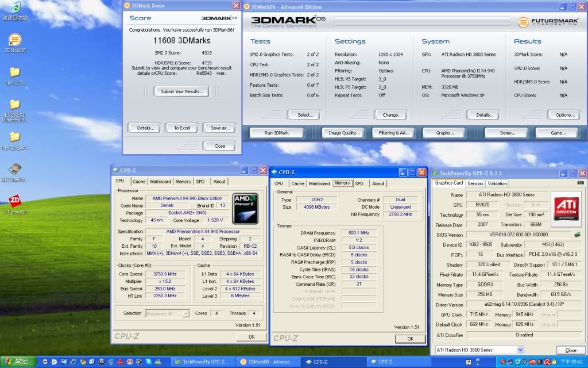Open the Windows Start button
The height and width of the screenshot is (368, 588).
[18, 362]
